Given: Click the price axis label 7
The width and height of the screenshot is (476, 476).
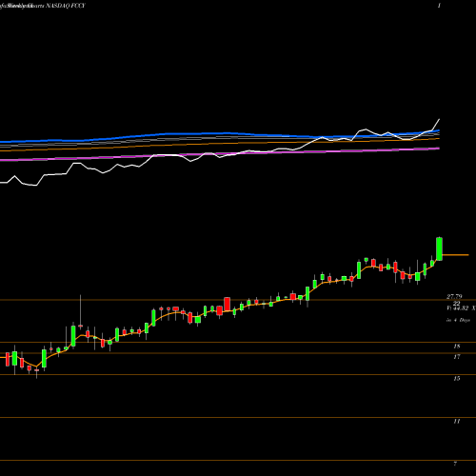Looking at the screenshot, I should click(x=455, y=464).
